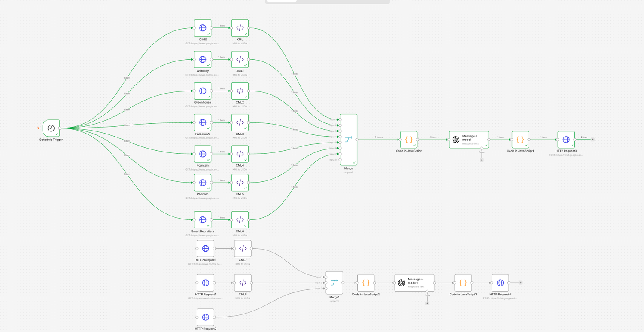Click the Schedule Trigger output connector
Image resolution: width=644 pixels, height=332 pixels.
tap(60, 128)
